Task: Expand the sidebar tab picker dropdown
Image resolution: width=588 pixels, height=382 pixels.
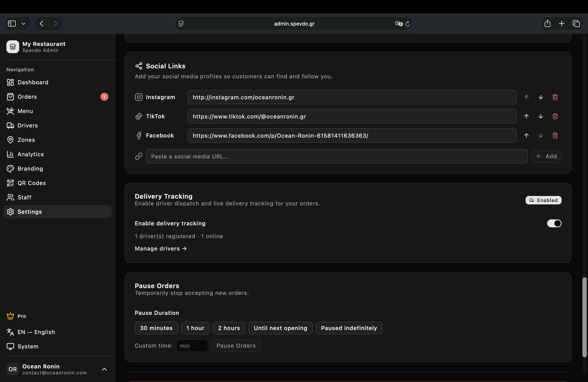Action: [23, 23]
